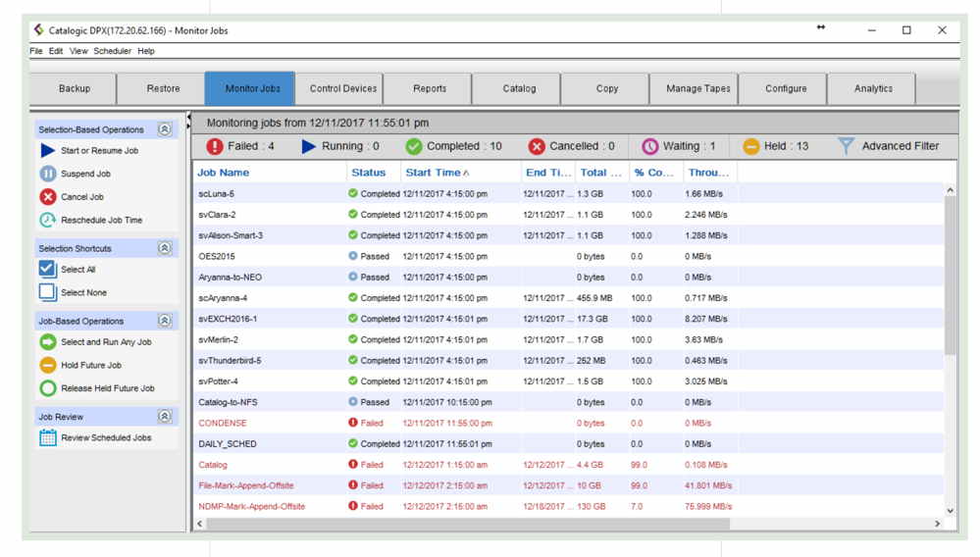
Task: Open the View menu
Action: point(78,51)
